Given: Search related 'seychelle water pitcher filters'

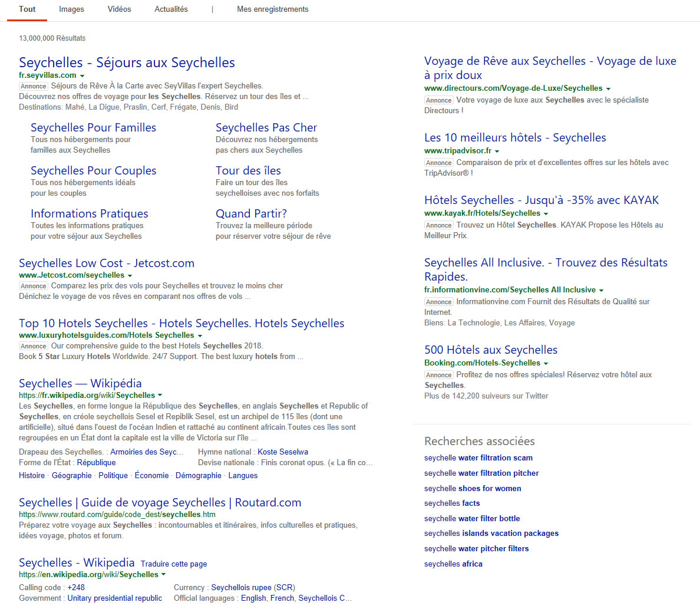Looking at the screenshot, I should [476, 549].
